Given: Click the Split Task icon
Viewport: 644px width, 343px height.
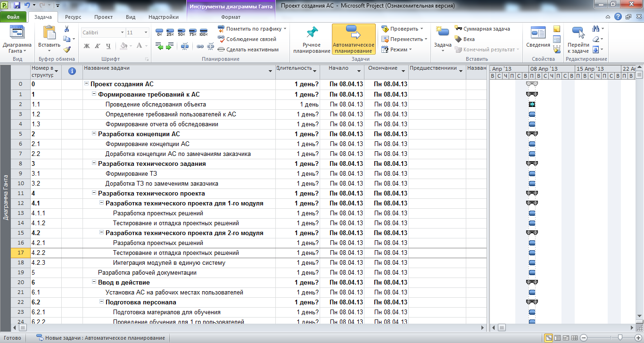Looking at the screenshot, I should click(185, 46).
